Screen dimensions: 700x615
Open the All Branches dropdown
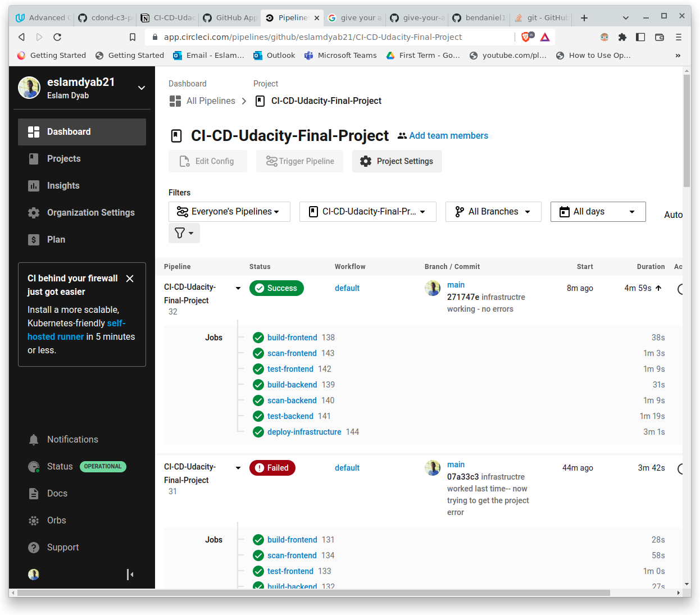(x=493, y=212)
